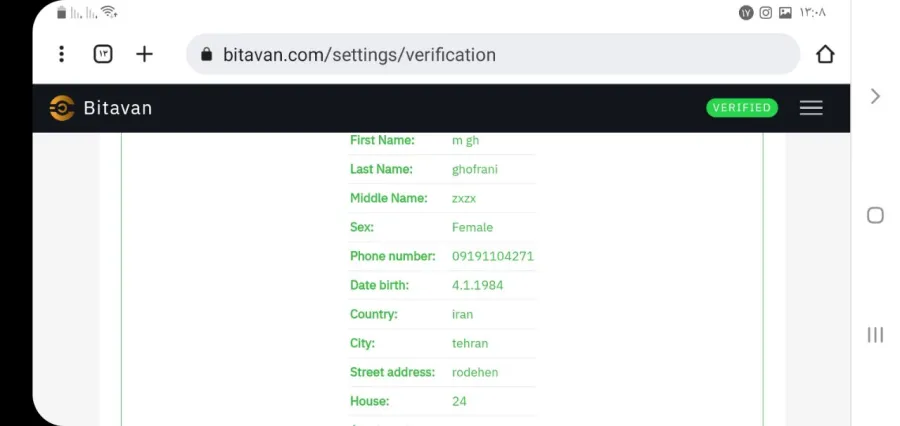Go to the browser home page
900x426 pixels.
click(825, 55)
